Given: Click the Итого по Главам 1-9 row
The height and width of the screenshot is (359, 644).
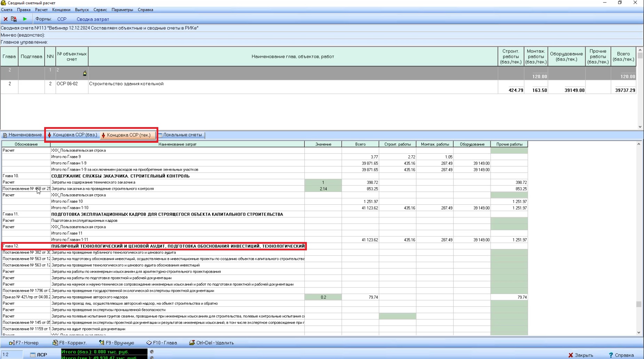Looking at the screenshot, I should pyautogui.click(x=264, y=163).
